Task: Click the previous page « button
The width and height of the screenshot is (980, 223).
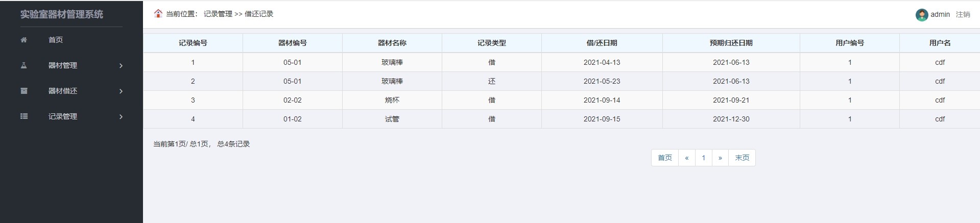Action: pos(687,158)
